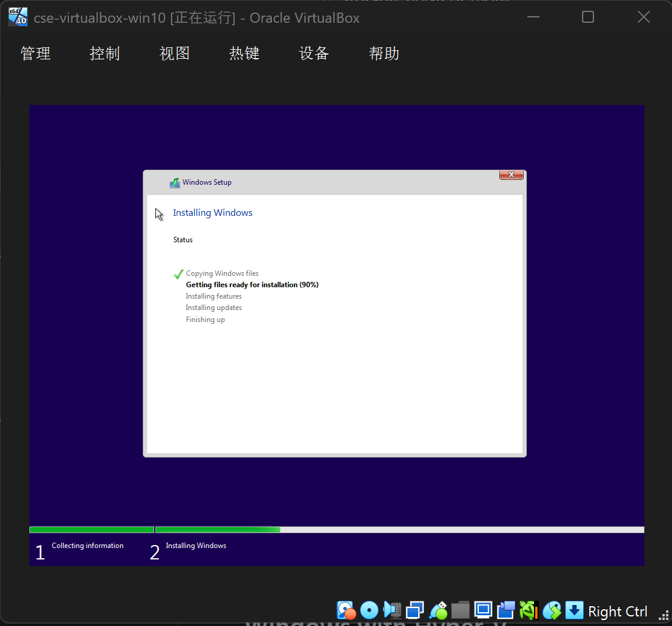Click the mouse integration status icon
672x626 pixels.
(x=551, y=610)
